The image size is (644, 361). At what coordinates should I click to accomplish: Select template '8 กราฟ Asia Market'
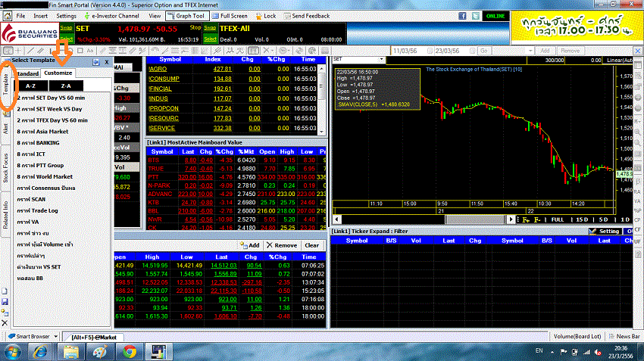42,132
